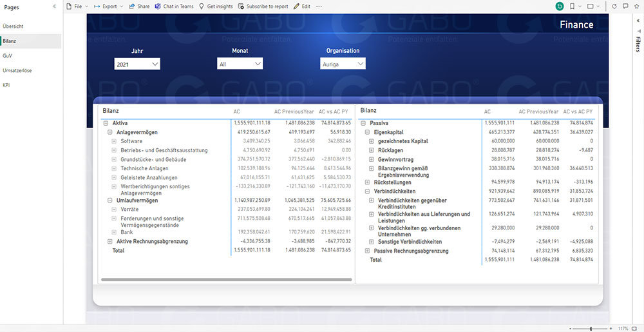Expand Betriebs- und Geschäftsausstattung row
The width and height of the screenshot is (644, 332).
pyautogui.click(x=114, y=150)
